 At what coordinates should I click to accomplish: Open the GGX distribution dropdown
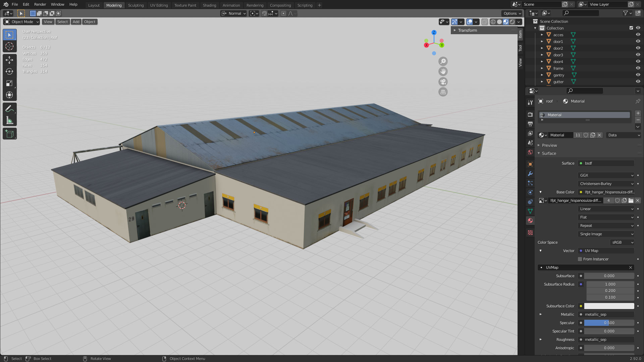tap(606, 175)
